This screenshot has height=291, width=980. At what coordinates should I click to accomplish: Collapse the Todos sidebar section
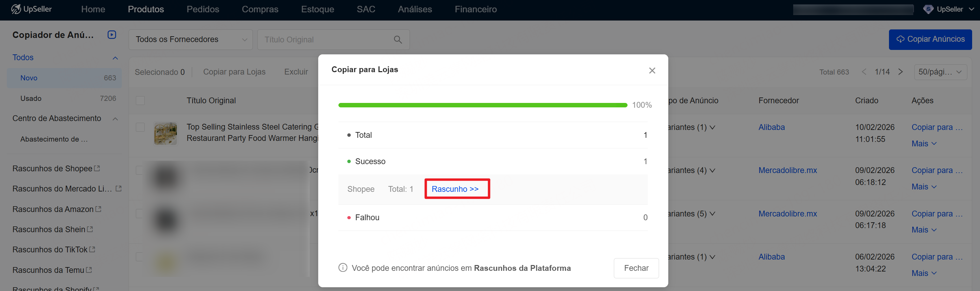115,58
